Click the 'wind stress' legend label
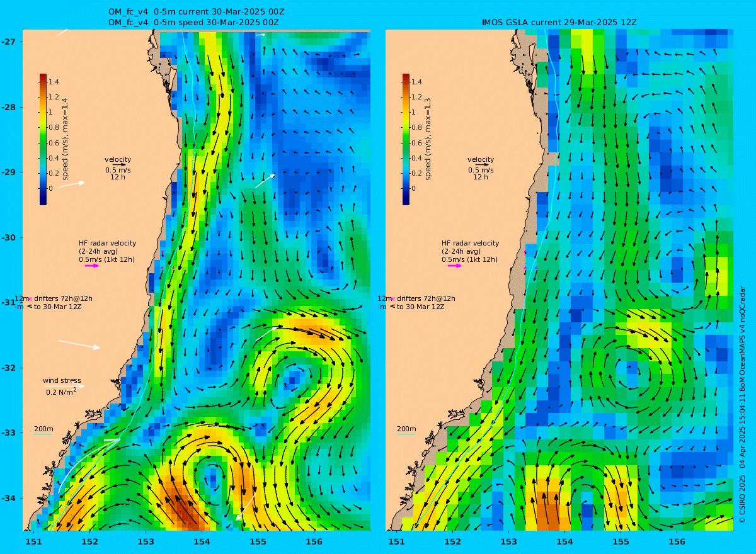The height and width of the screenshot is (554, 756). [x=62, y=380]
